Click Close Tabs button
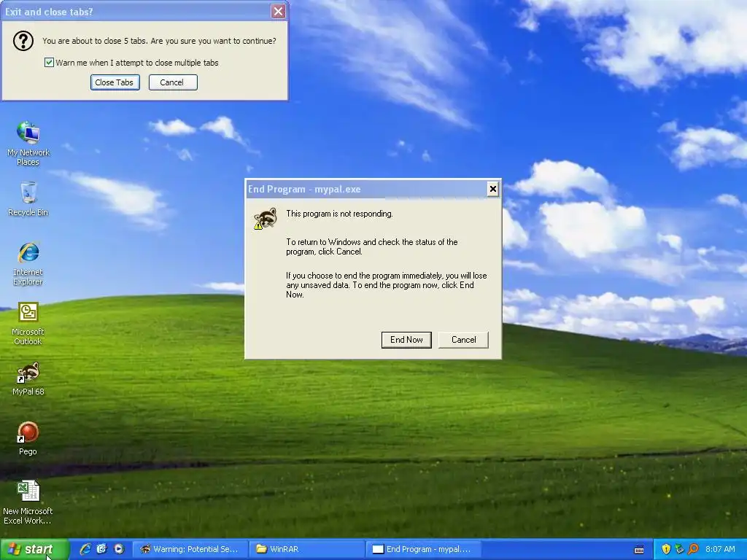The height and width of the screenshot is (560, 747). 115,82
